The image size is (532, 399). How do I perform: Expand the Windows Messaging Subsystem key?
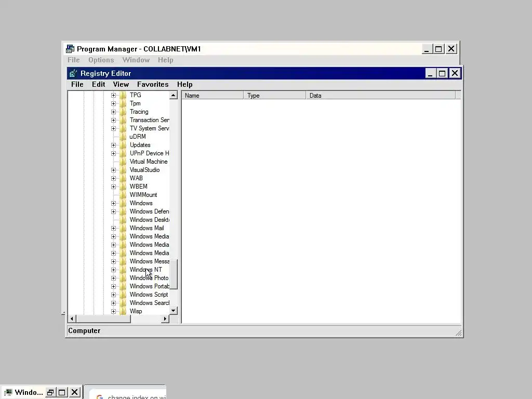(113, 262)
